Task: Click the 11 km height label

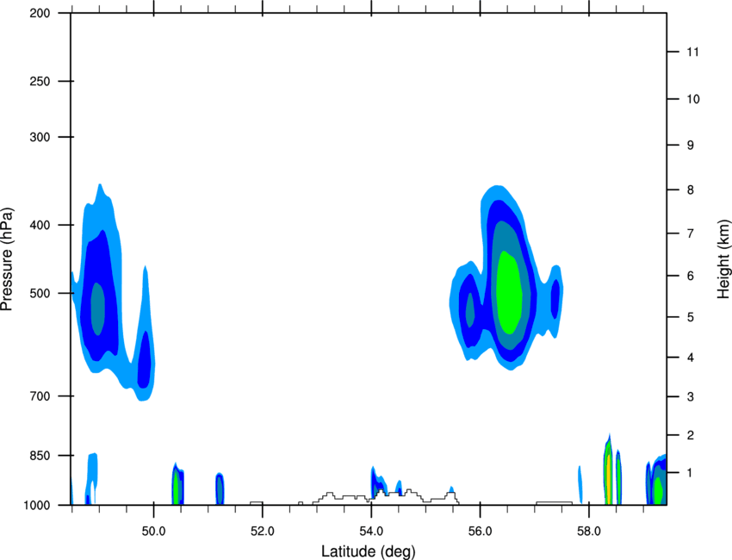Action: [692, 52]
